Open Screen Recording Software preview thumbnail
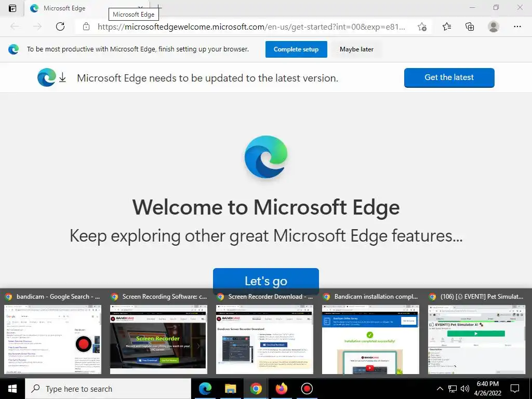Screen dimensions: 532x399 point(158,339)
